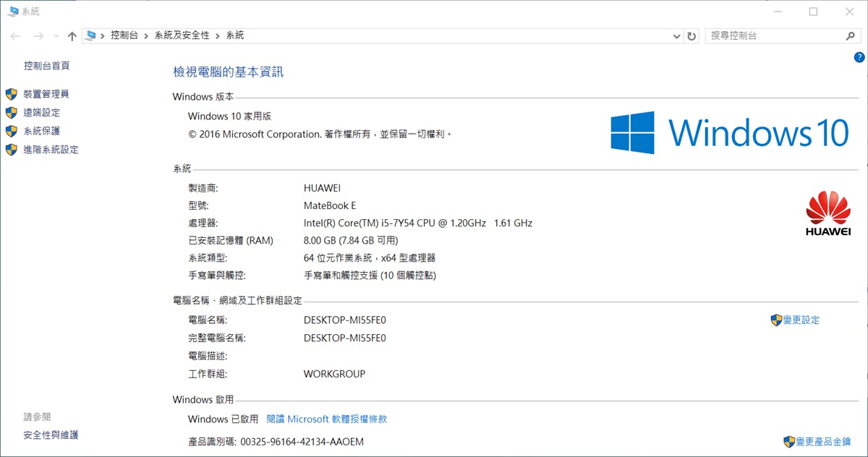Image resolution: width=868 pixels, height=457 pixels.
Task: Click 變更設定 link
Action: click(x=801, y=320)
